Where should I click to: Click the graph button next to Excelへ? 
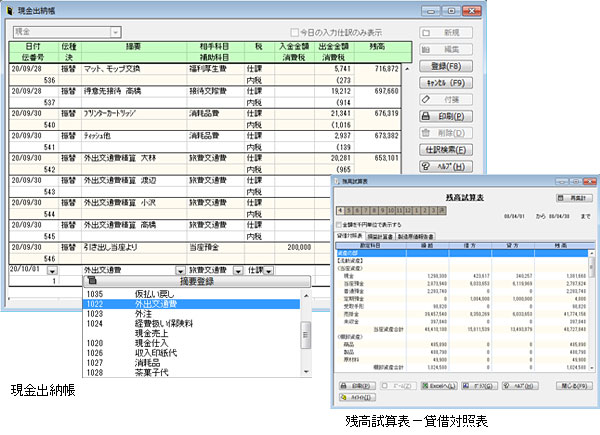[479, 386]
